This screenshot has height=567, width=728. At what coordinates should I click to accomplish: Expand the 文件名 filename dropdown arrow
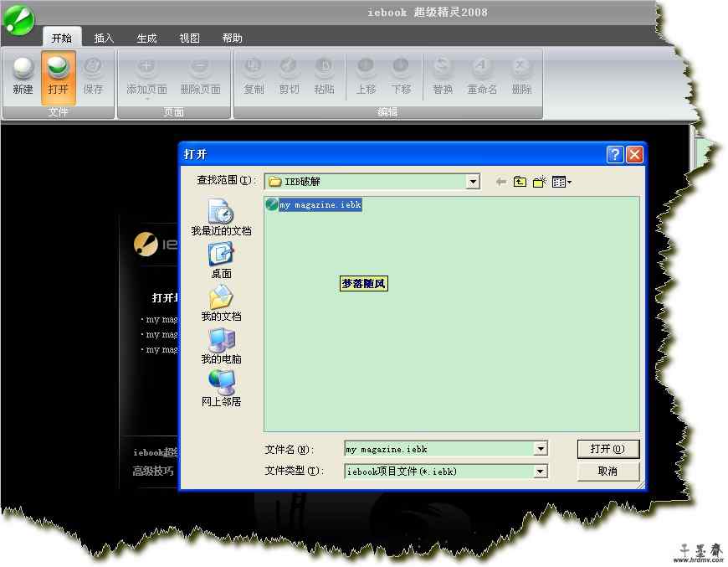point(541,449)
